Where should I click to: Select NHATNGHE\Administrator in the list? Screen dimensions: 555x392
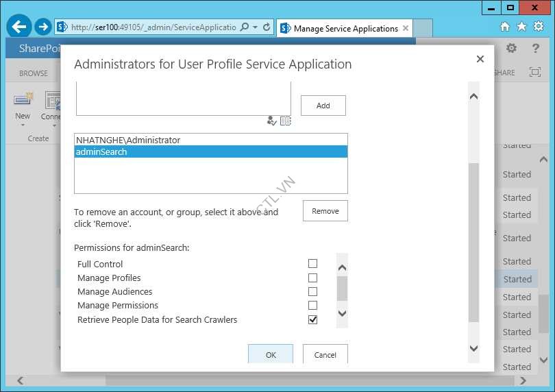[x=210, y=140]
